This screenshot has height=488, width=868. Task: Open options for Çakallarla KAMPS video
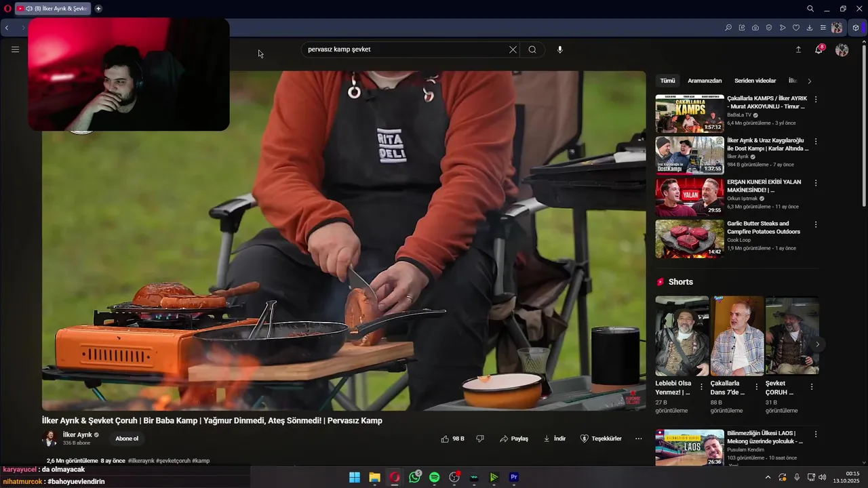pyautogui.click(x=816, y=100)
